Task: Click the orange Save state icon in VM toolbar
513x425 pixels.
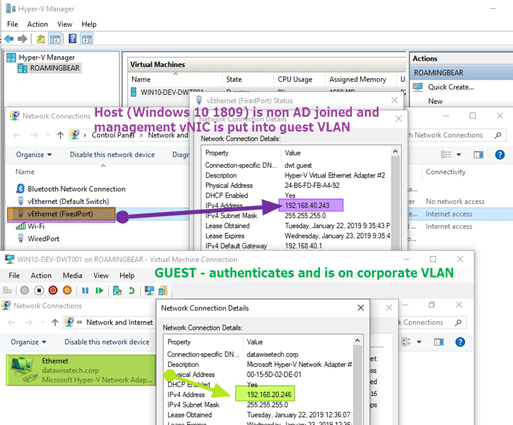Action: (67, 290)
